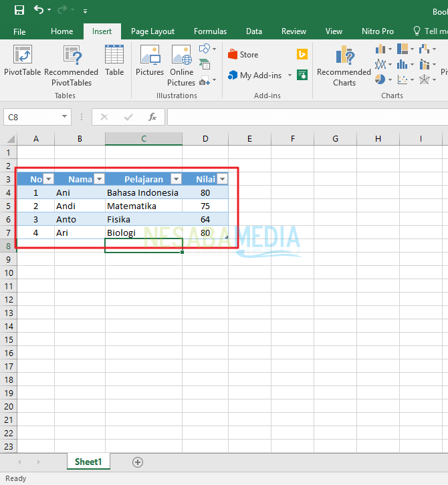Open Recommended Charts
Viewport: 448px width, 485px height.
coord(344,65)
